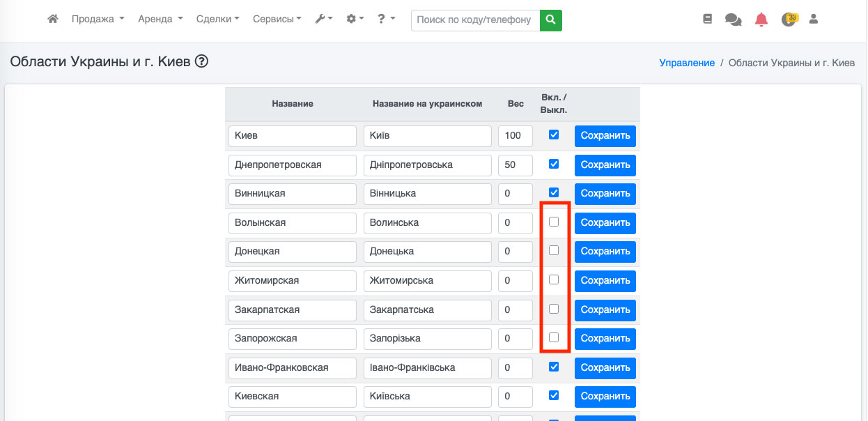The image size is (868, 421).
Task: Open the book icon in navbar
Action: point(708,20)
